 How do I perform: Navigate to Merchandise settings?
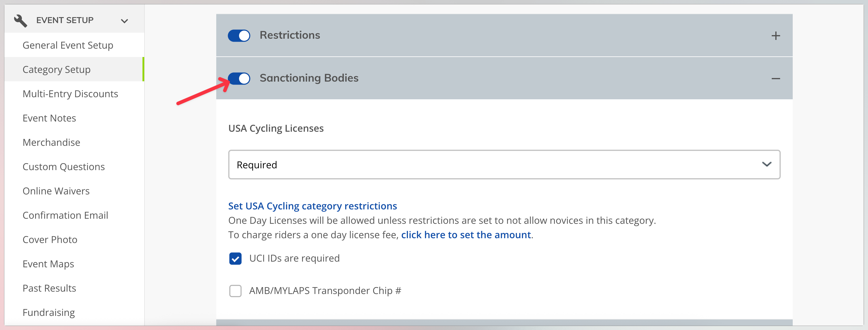[51, 142]
